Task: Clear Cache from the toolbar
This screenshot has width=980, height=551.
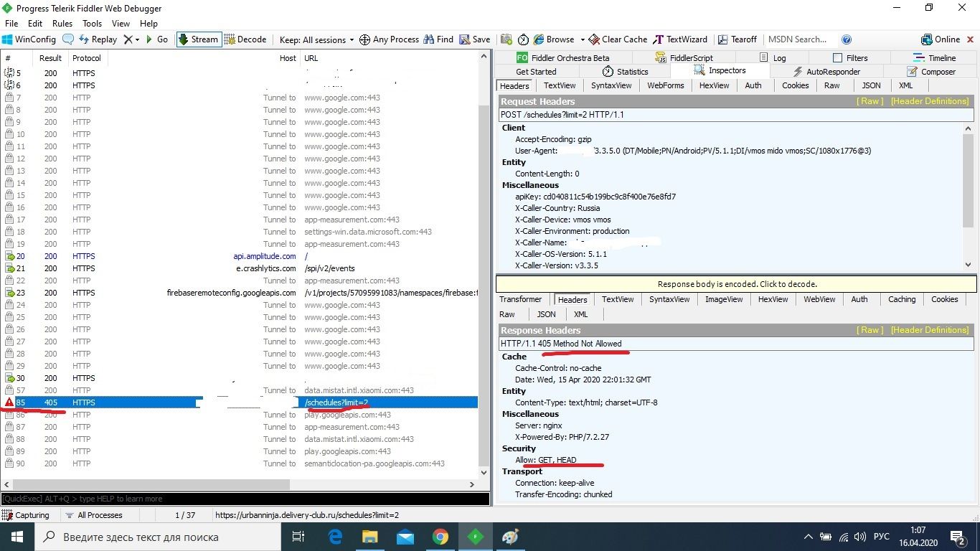Action: [618, 39]
